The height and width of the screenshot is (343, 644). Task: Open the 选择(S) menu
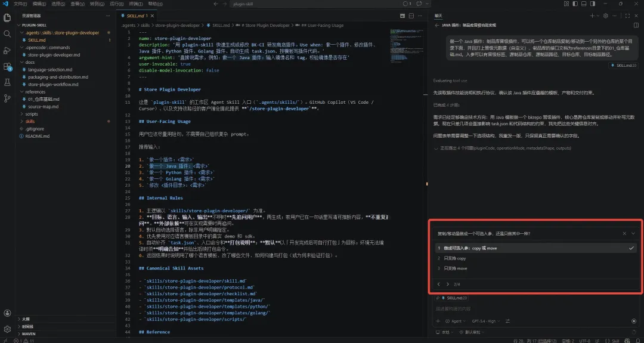pos(58,4)
